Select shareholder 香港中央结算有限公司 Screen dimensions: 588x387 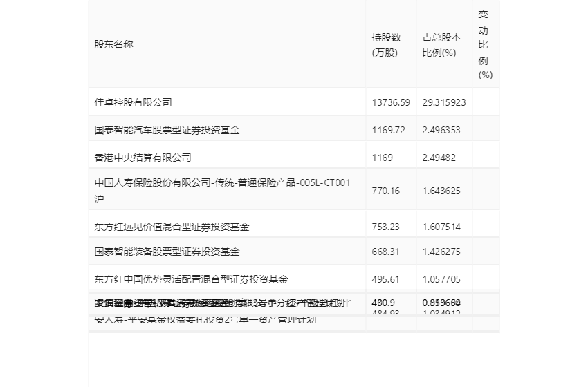tap(143, 158)
